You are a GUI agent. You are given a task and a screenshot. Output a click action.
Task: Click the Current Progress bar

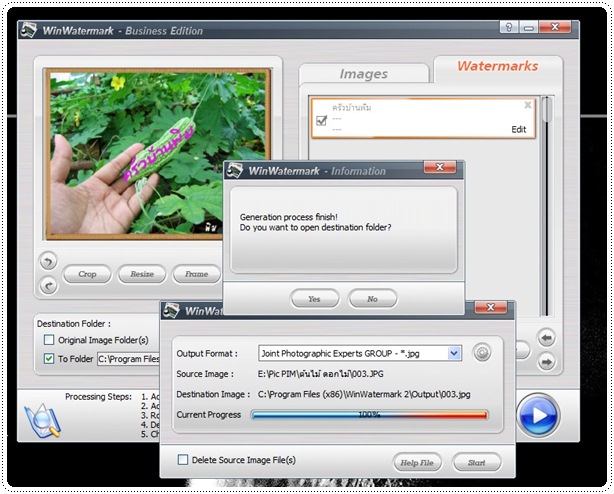[369, 415]
